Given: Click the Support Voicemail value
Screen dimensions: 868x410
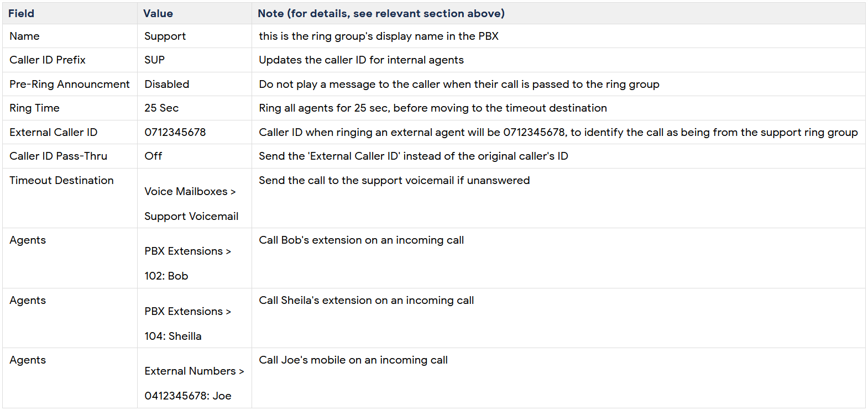Looking at the screenshot, I should (x=191, y=216).
